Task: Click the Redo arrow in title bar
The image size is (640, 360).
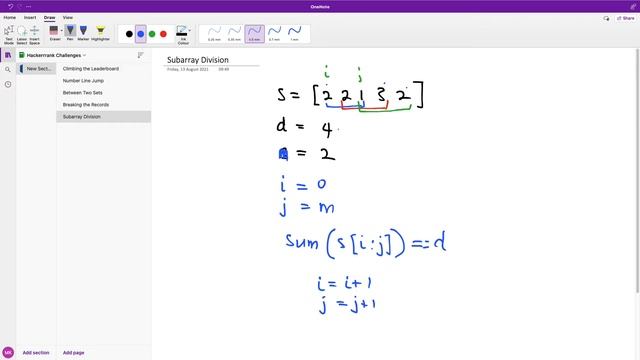Action: point(19,7)
